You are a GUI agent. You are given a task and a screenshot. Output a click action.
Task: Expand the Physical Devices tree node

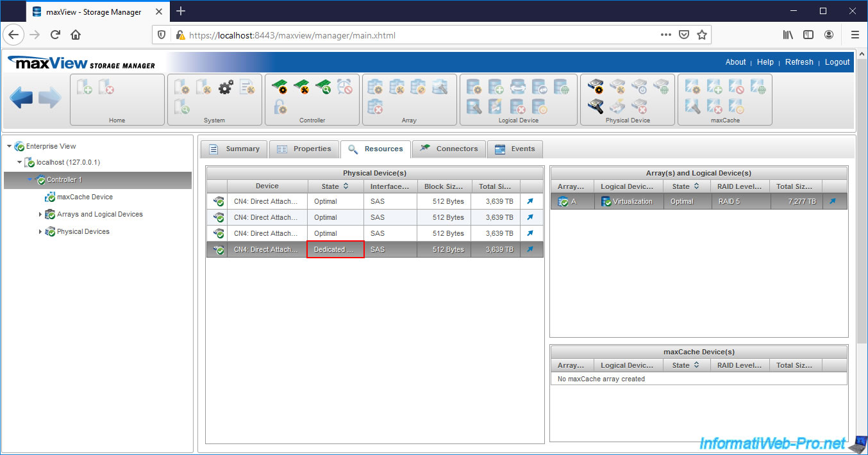40,232
